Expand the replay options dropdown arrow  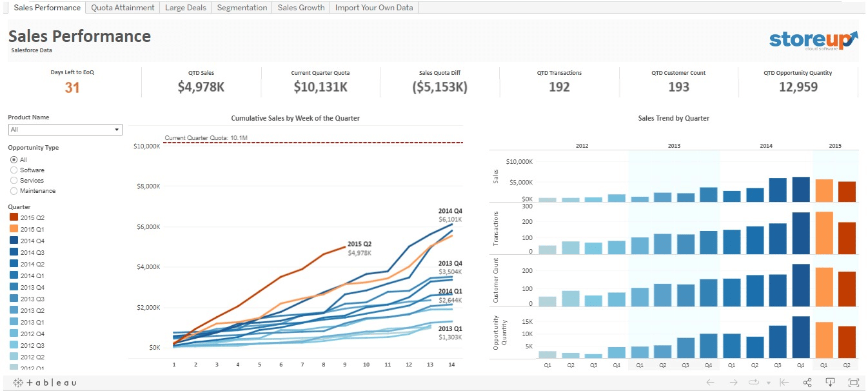pos(768,383)
